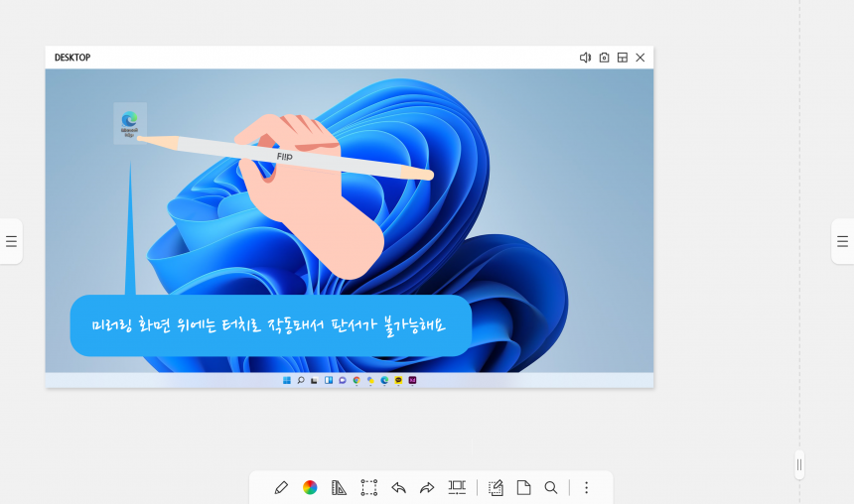Open the search magnifier tool

click(551, 488)
